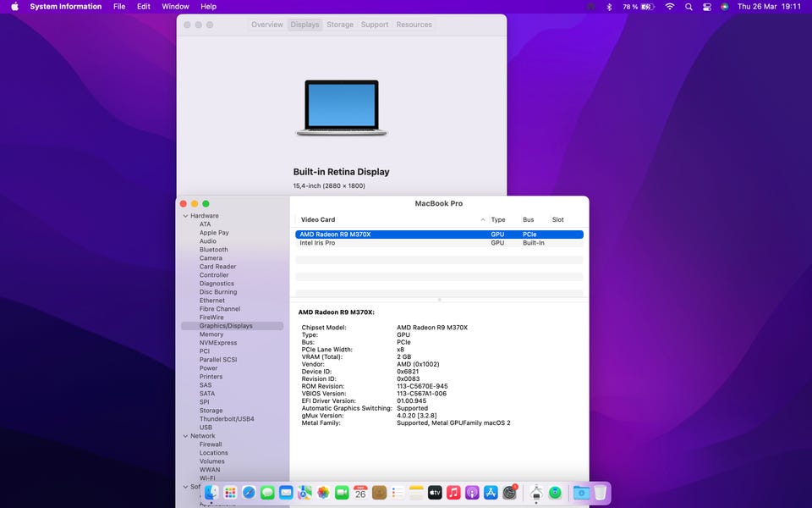Viewport: 812px width, 508px height.
Task: Open Control Center in menu bar
Action: click(706, 7)
